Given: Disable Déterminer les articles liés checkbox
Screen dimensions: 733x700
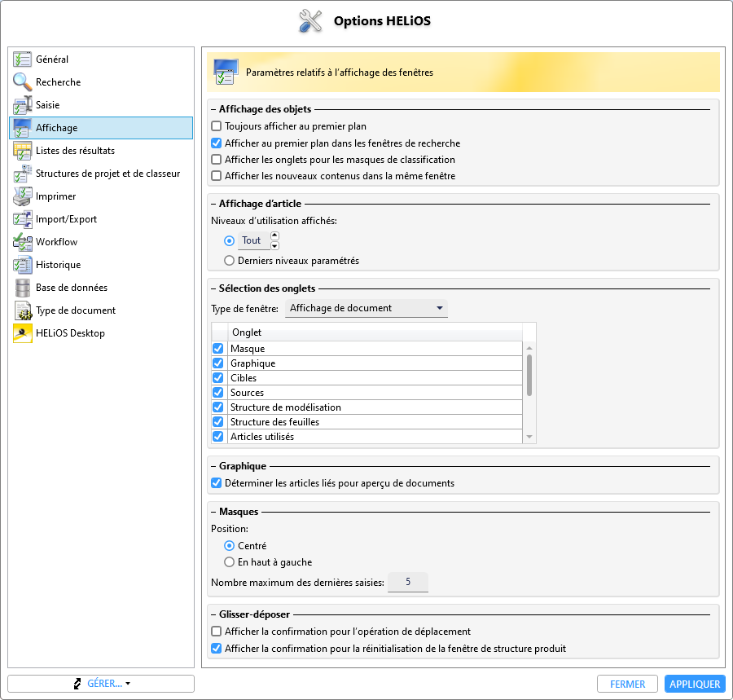Looking at the screenshot, I should point(216,483).
